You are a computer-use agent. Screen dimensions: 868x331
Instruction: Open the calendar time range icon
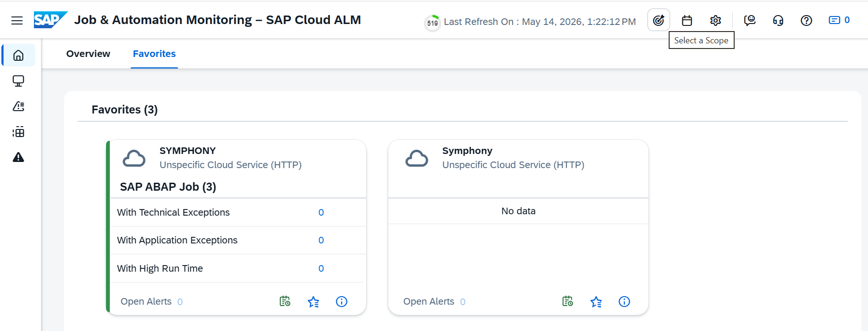[687, 20]
